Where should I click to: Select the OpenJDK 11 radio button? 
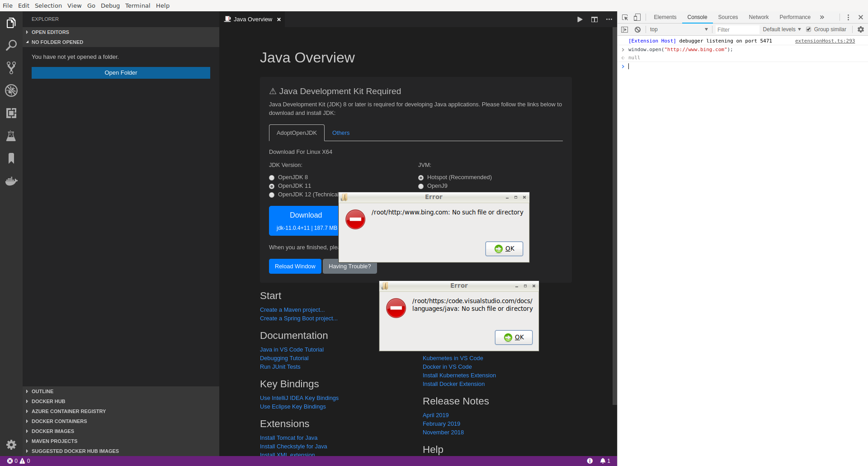pyautogui.click(x=272, y=186)
